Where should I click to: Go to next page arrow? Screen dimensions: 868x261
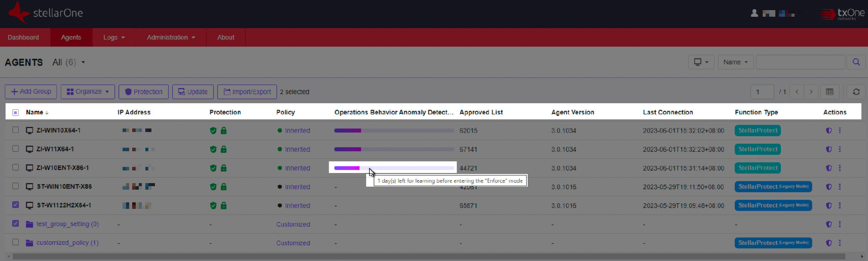pos(811,92)
